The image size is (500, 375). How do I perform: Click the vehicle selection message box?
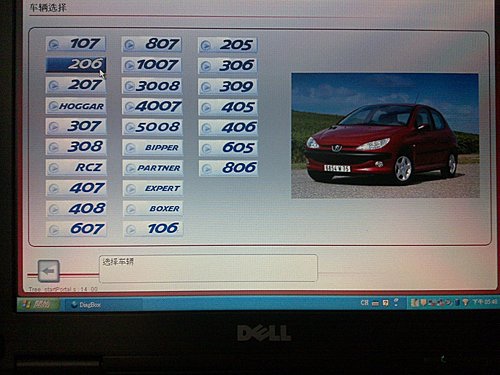tap(208, 269)
